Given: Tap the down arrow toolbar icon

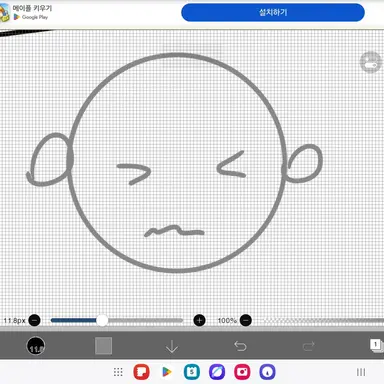Looking at the screenshot, I should coord(172,346).
